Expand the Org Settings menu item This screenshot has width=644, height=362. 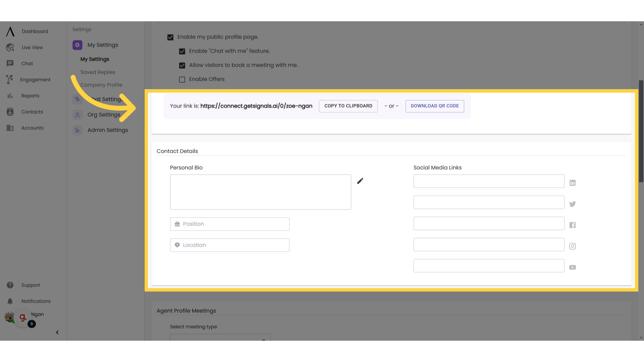pyautogui.click(x=104, y=115)
